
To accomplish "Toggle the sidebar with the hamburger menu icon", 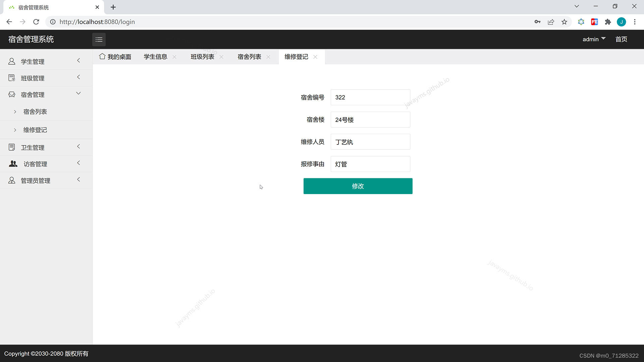I will tap(99, 40).
